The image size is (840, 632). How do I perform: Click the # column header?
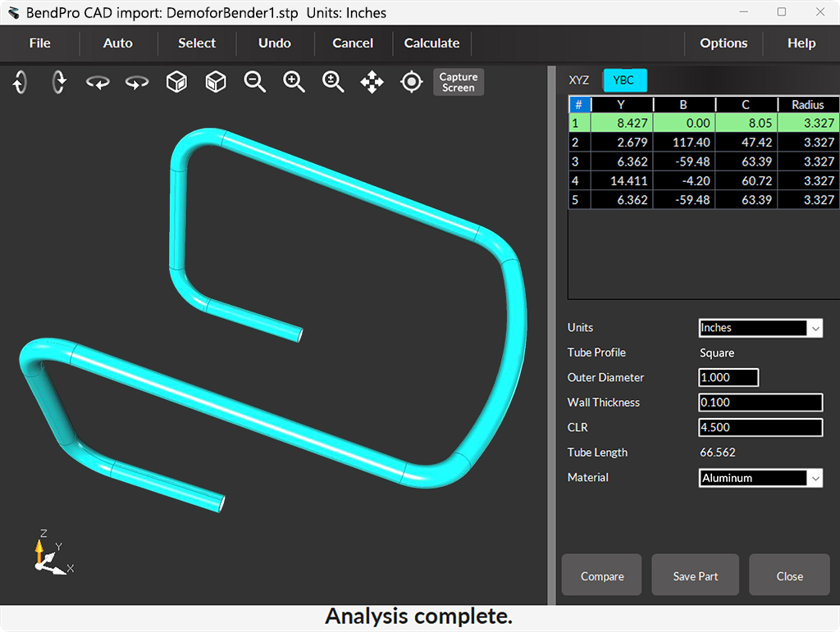(x=579, y=104)
